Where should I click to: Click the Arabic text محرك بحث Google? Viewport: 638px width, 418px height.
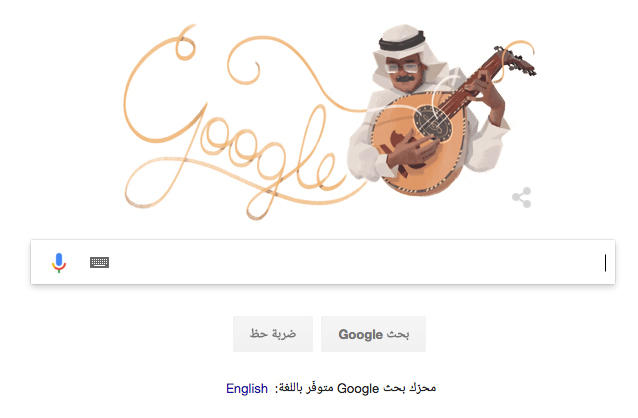(x=387, y=388)
